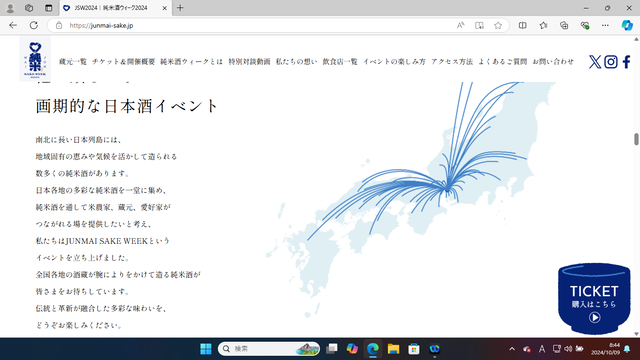Open the Copilot sidebar icon

coord(627,25)
